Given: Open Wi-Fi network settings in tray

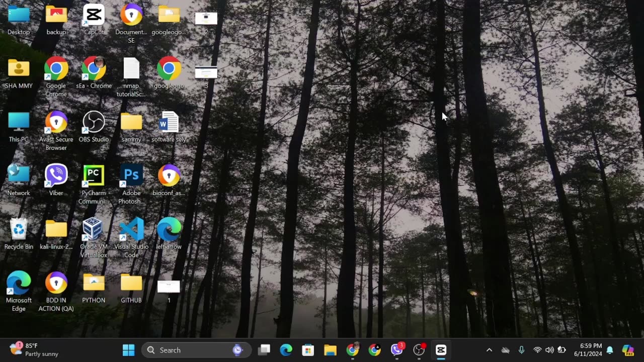Looking at the screenshot, I should (x=537, y=350).
